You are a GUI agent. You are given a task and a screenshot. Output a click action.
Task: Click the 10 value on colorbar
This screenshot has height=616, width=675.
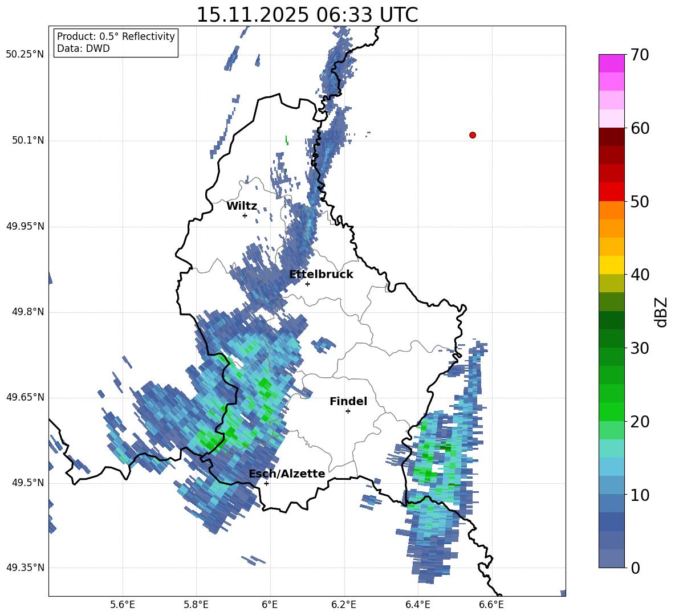[640, 495]
